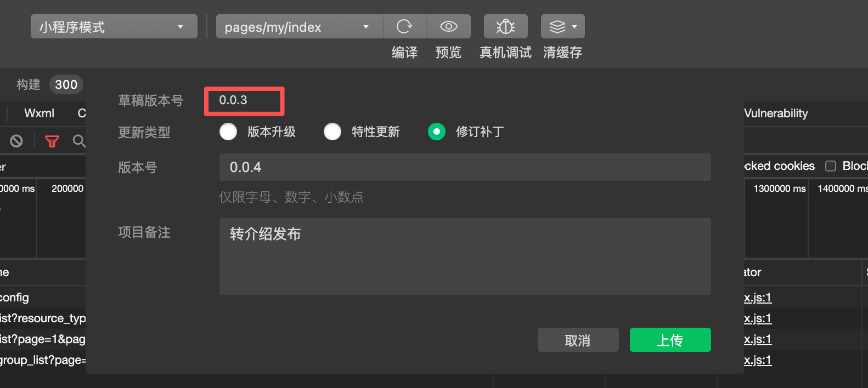Screen dimensions: 868x388
Task: Expand the pages/my/index page selector
Action: tap(300, 26)
